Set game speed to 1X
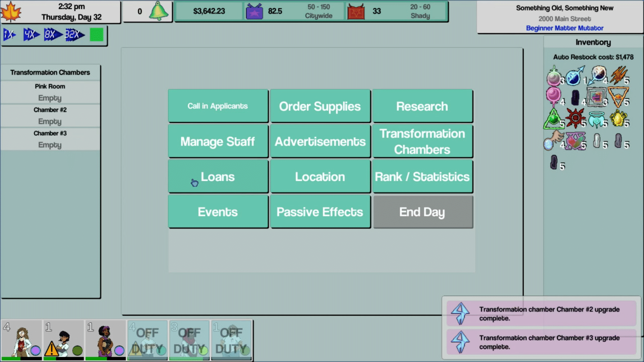 tap(10, 35)
